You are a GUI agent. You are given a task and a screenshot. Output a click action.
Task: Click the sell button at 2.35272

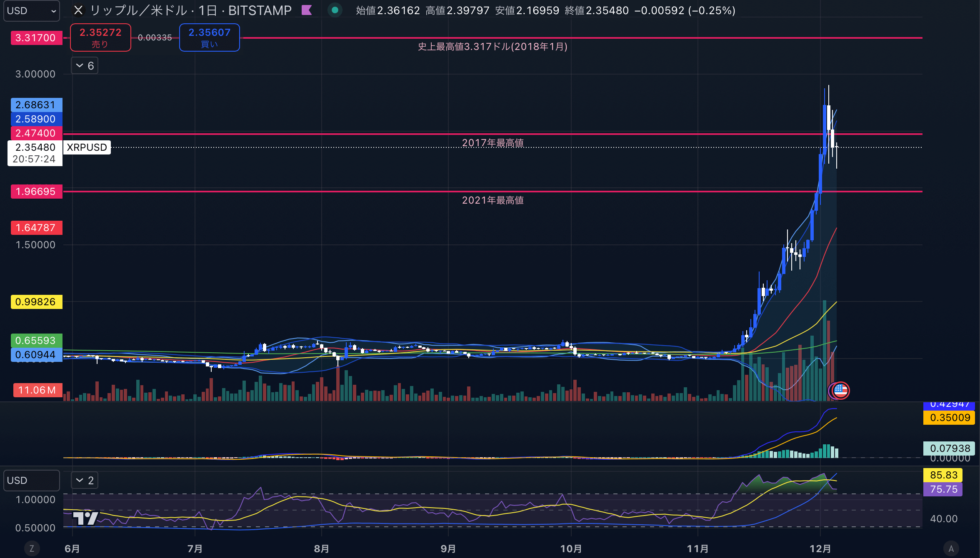coord(100,37)
